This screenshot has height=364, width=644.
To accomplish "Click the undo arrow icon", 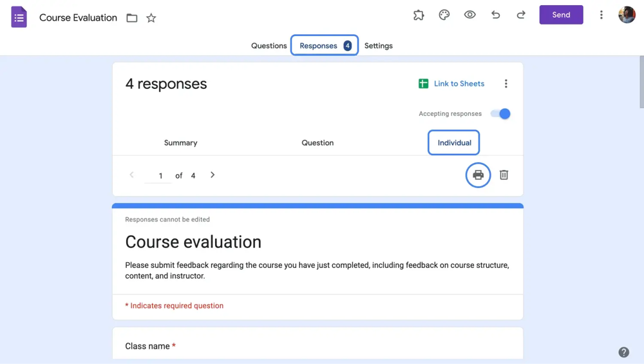I will pyautogui.click(x=495, y=15).
